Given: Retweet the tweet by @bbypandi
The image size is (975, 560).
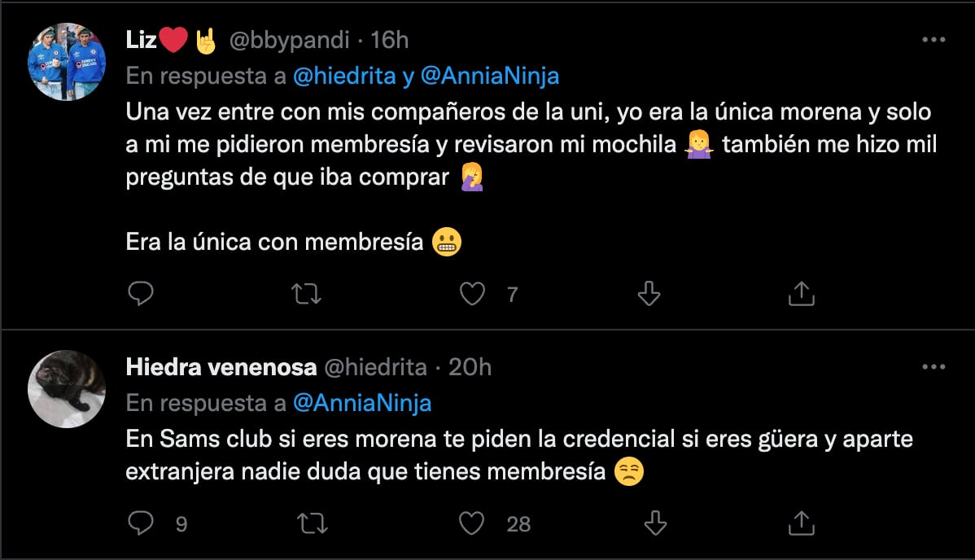Looking at the screenshot, I should 306,294.
